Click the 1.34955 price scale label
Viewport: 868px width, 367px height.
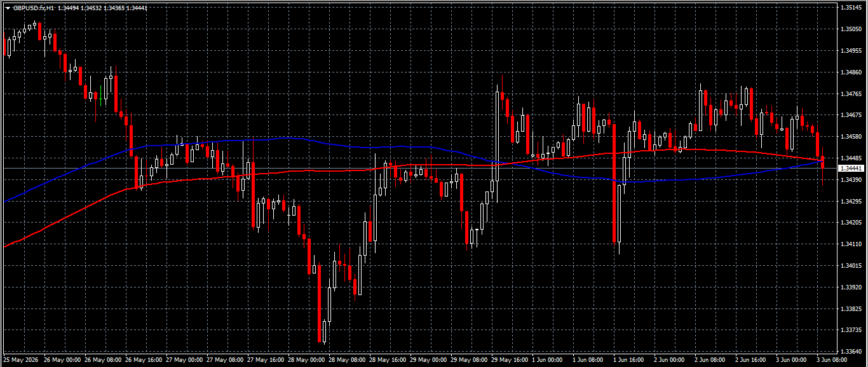coord(851,50)
